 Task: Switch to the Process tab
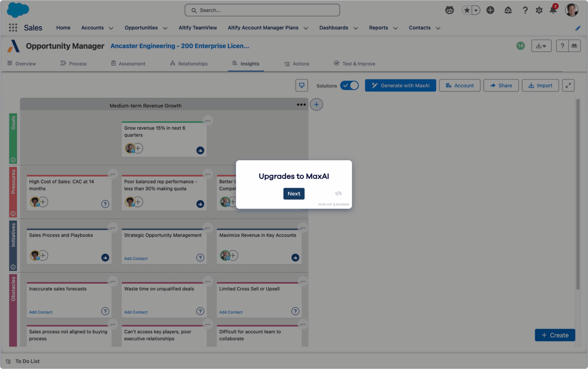[x=73, y=64]
